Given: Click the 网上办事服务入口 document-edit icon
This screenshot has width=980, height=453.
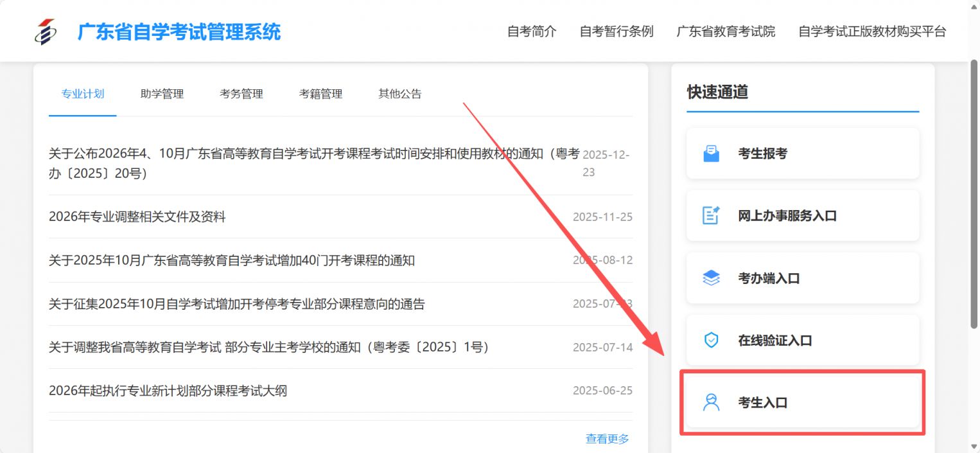Looking at the screenshot, I should coord(711,216).
